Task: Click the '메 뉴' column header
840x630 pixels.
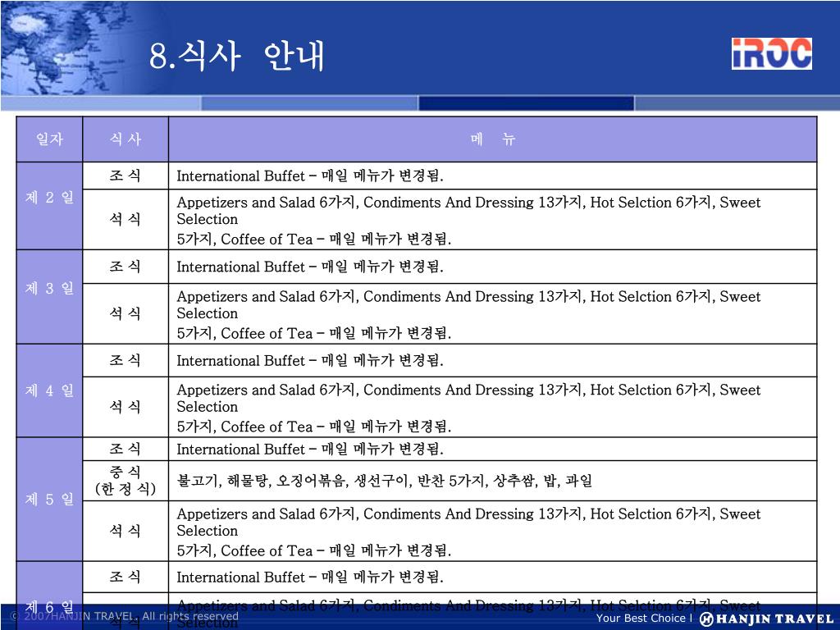Action: click(492, 139)
